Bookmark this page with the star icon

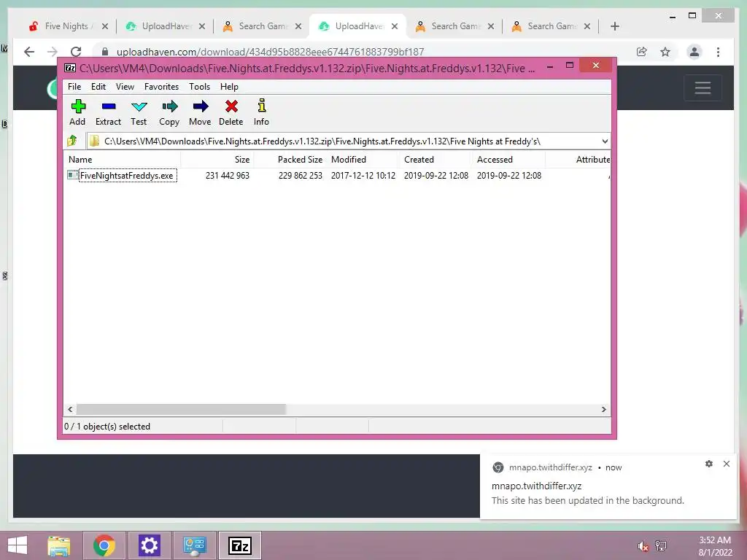click(x=665, y=52)
